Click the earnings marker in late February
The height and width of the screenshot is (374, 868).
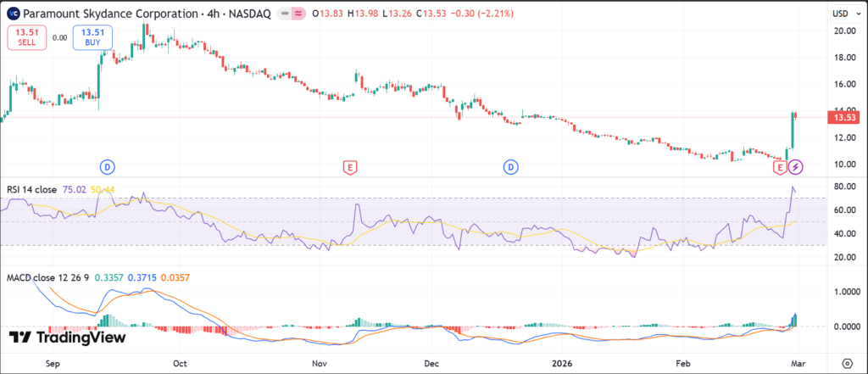click(781, 167)
